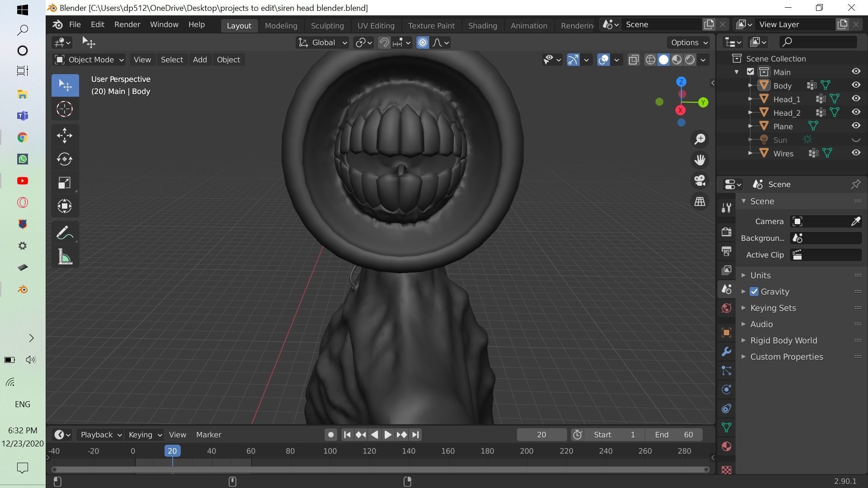
Task: Switch to the Sculpting workspace tab
Action: (x=327, y=26)
